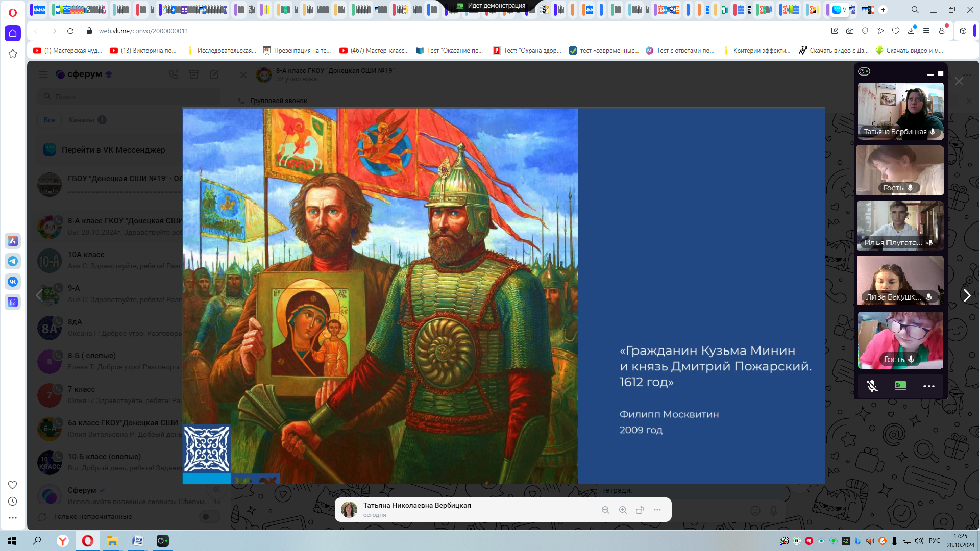This screenshot has height=551, width=980.
Task: Click the Поиск search field
Action: (129, 96)
